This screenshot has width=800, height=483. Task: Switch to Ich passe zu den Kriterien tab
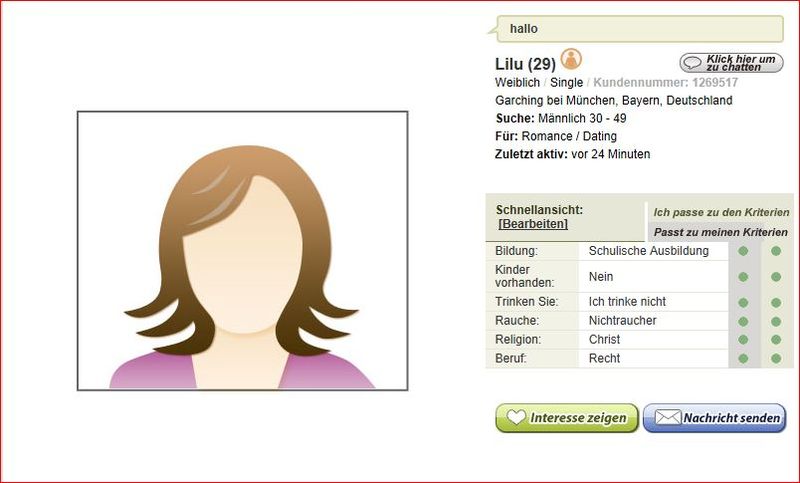coord(721,212)
